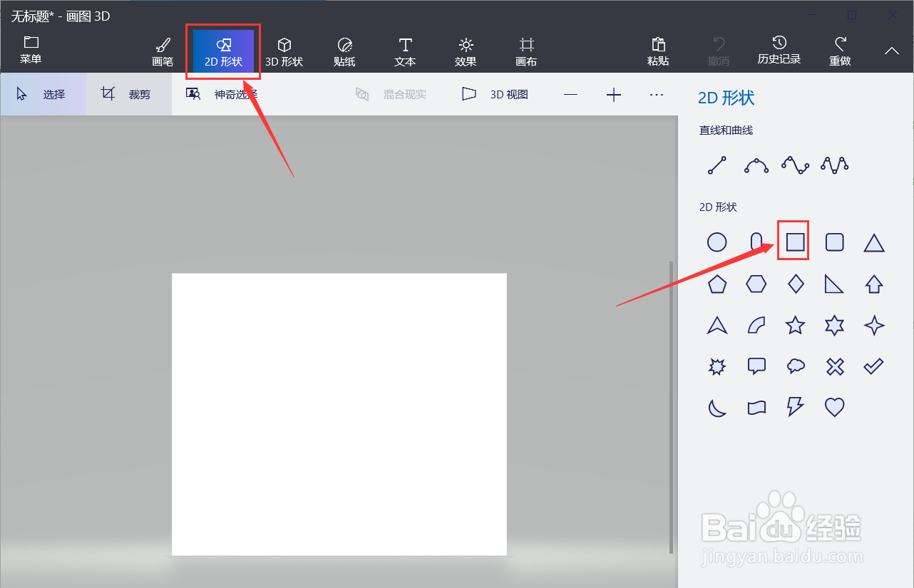This screenshot has width=914, height=588.
Task: Pick the diamond shape
Action: click(x=796, y=284)
